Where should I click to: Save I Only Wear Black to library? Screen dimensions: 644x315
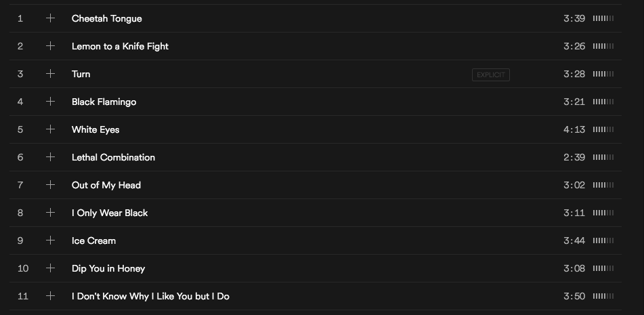pyautogui.click(x=50, y=213)
